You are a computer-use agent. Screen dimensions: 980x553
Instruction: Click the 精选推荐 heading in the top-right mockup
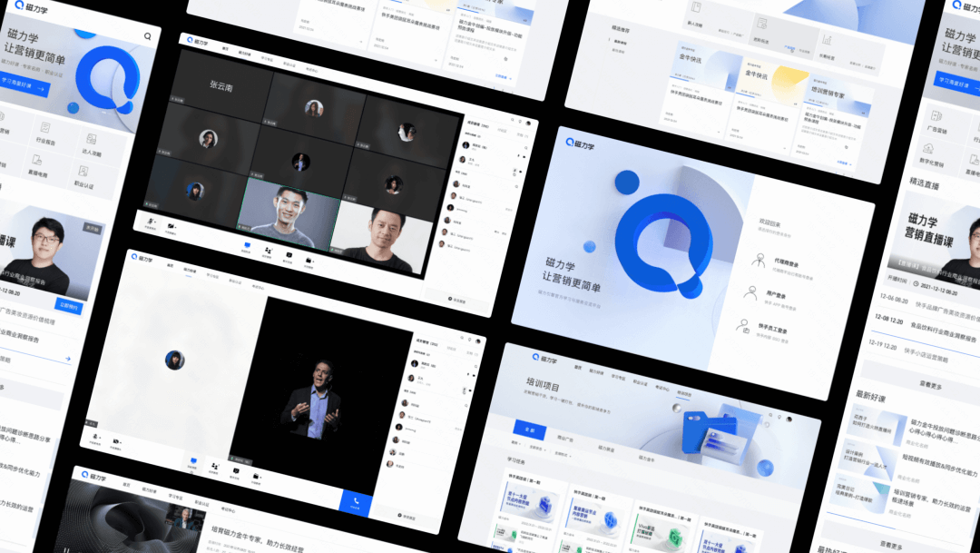pyautogui.click(x=622, y=28)
